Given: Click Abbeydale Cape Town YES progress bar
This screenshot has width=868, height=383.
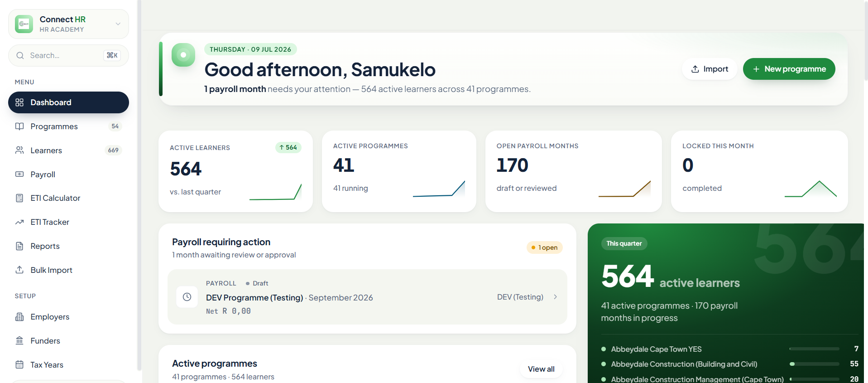Looking at the screenshot, I should tap(815, 349).
